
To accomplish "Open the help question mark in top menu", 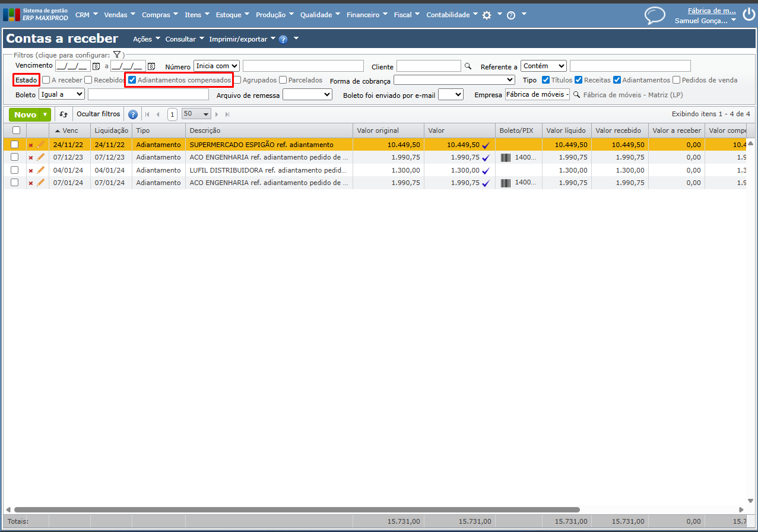I will click(x=510, y=15).
